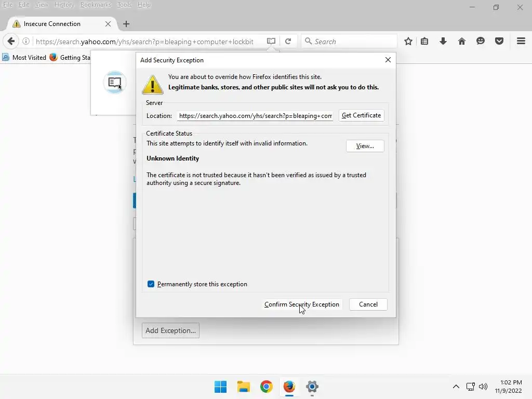The image size is (532, 399).
Task: Go back with the back arrow button
Action: 11,42
